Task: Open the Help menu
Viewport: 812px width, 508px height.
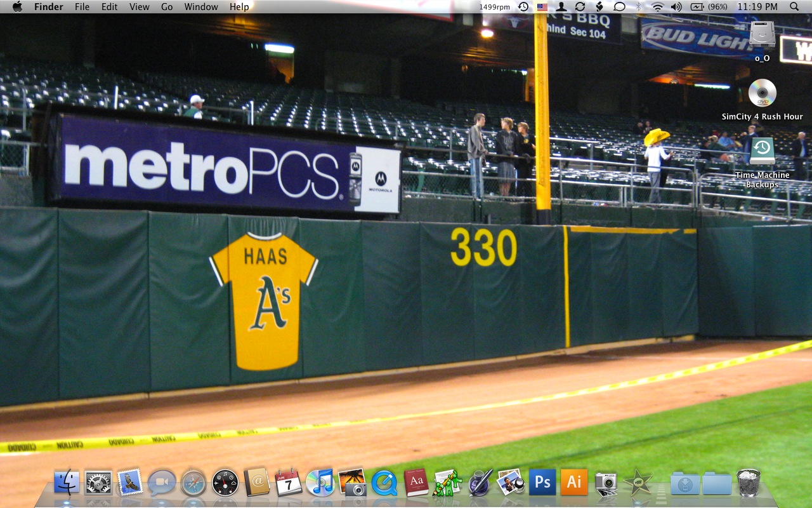Action: pyautogui.click(x=239, y=7)
